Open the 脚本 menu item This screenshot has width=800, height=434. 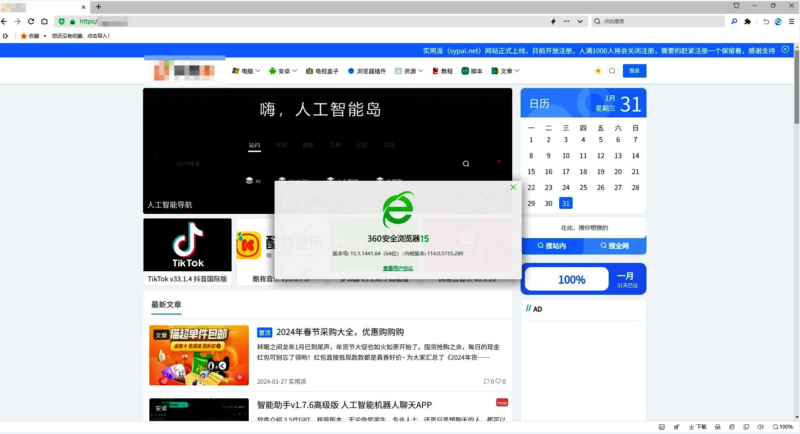tap(472, 71)
